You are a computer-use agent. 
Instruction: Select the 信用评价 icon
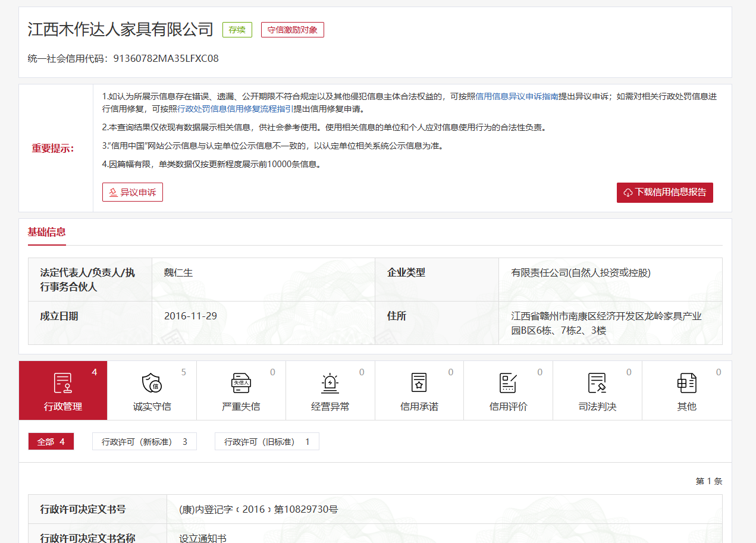tap(508, 383)
